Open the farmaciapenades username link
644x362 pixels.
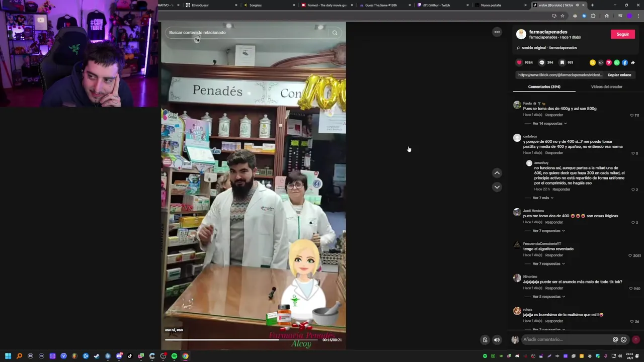[548, 32]
